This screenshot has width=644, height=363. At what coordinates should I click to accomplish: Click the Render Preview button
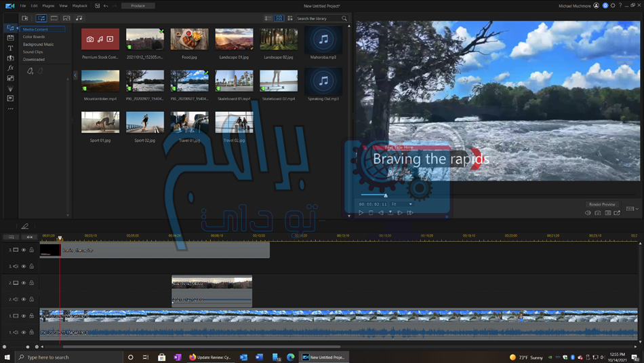tap(601, 204)
